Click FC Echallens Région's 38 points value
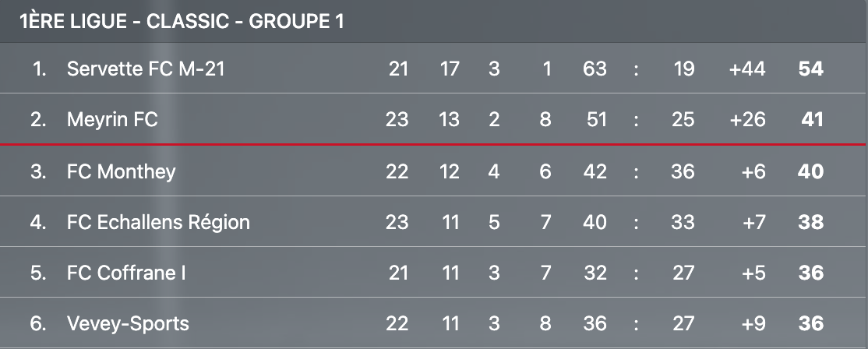 pyautogui.click(x=810, y=222)
